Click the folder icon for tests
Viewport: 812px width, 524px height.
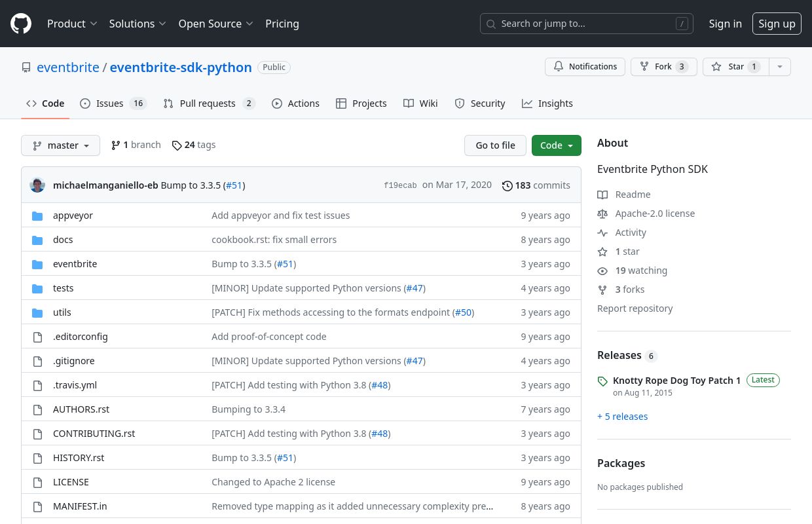tap(37, 288)
